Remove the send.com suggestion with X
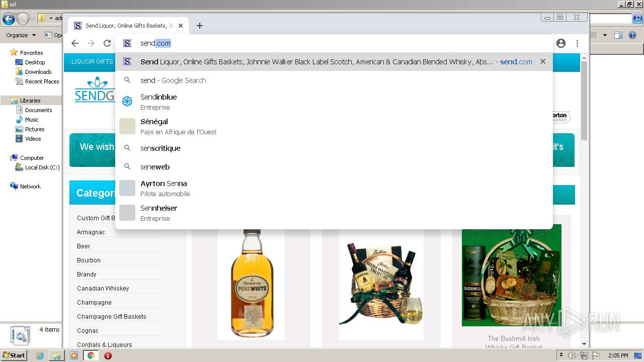The height and width of the screenshot is (362, 644). click(x=543, y=61)
